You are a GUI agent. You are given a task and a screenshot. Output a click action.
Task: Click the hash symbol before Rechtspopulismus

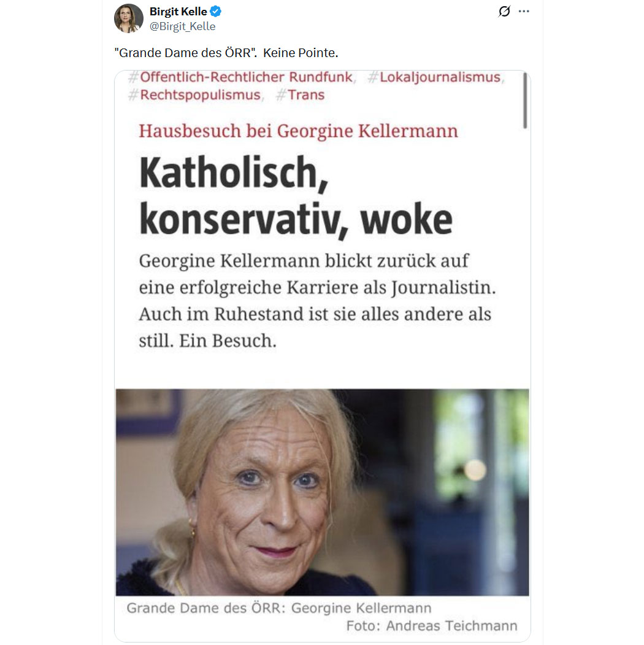point(133,95)
